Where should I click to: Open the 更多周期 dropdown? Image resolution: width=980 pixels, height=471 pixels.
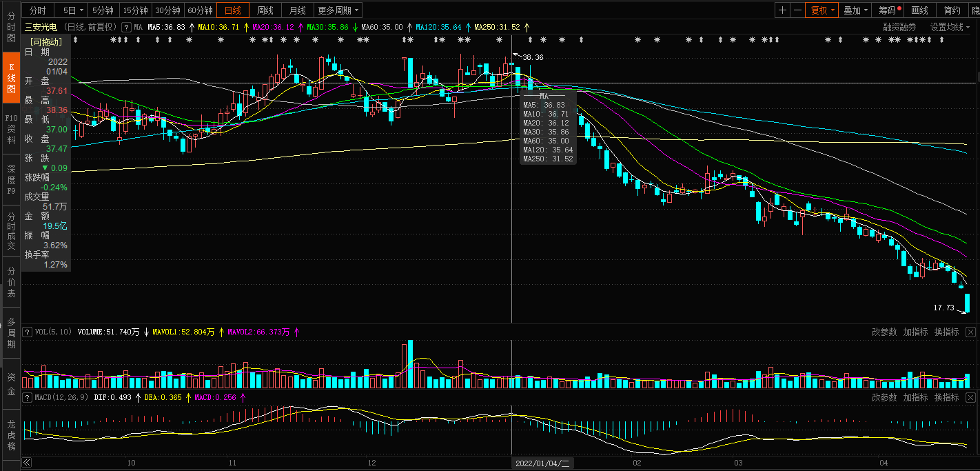click(338, 10)
